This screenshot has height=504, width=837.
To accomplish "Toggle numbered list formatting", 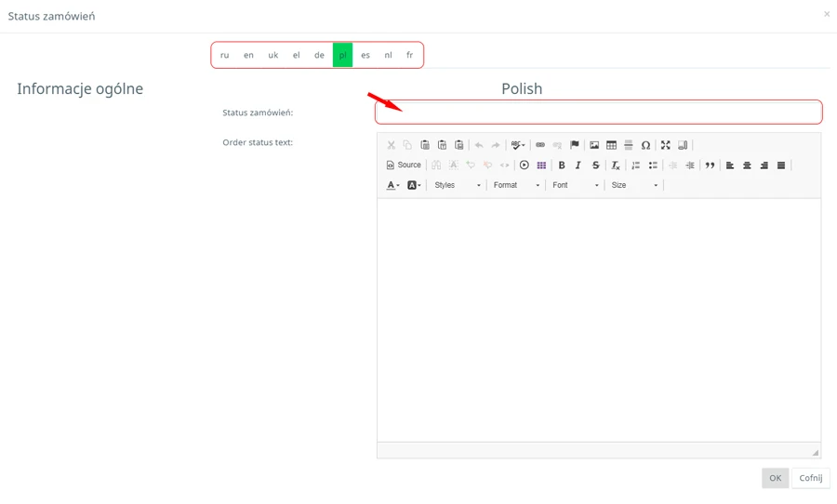I will [x=636, y=166].
